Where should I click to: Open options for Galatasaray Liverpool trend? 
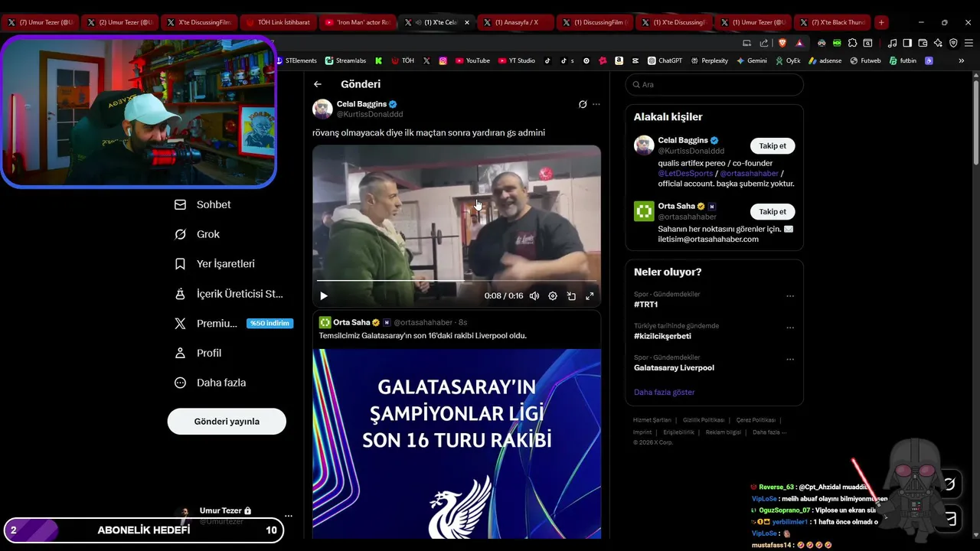(790, 359)
